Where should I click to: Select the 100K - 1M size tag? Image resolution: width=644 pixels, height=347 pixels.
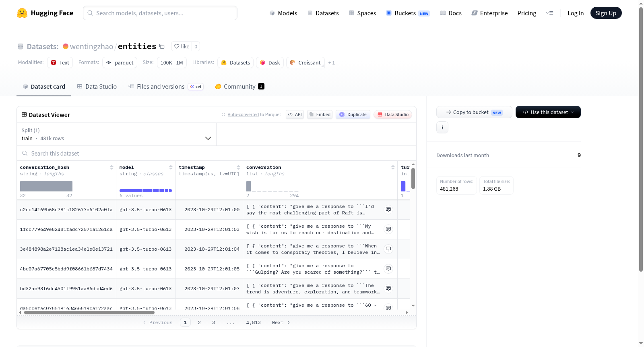171,62
